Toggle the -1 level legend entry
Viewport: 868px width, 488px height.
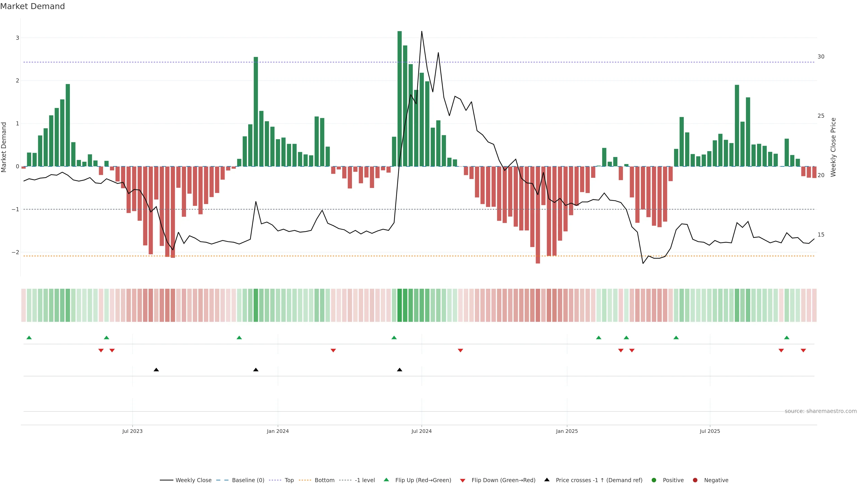(365, 480)
